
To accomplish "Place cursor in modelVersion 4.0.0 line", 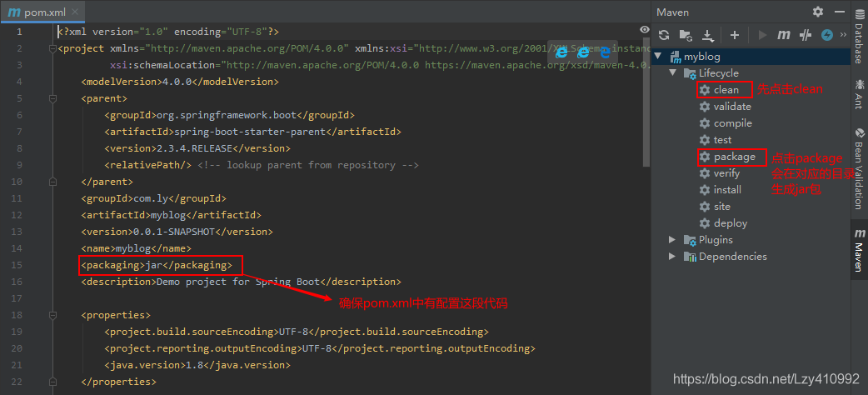I will pos(179,82).
